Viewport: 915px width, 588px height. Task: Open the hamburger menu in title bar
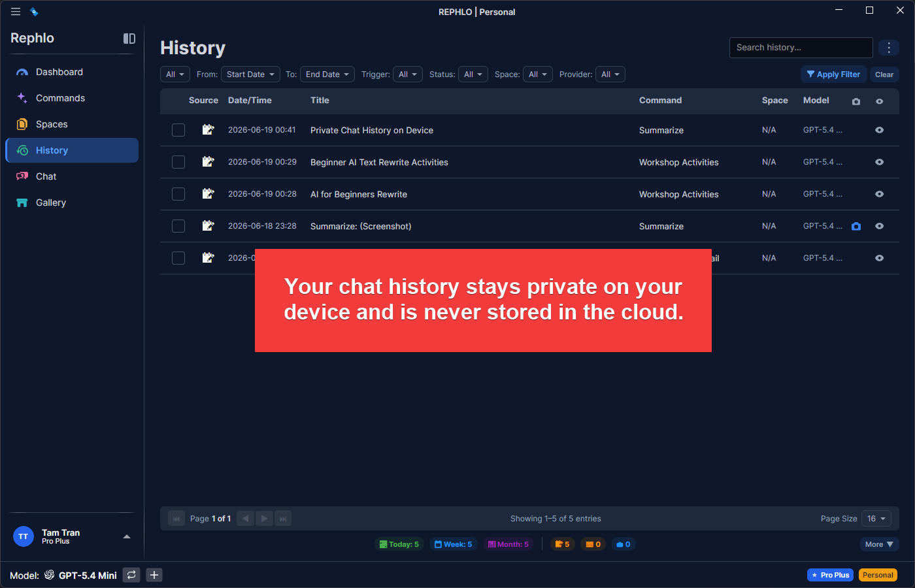[x=16, y=12]
